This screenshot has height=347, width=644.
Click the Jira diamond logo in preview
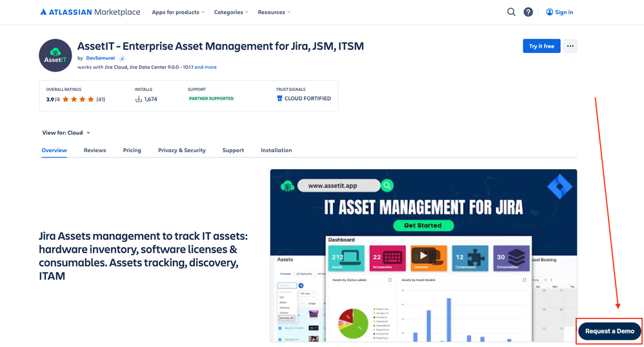coord(559,186)
